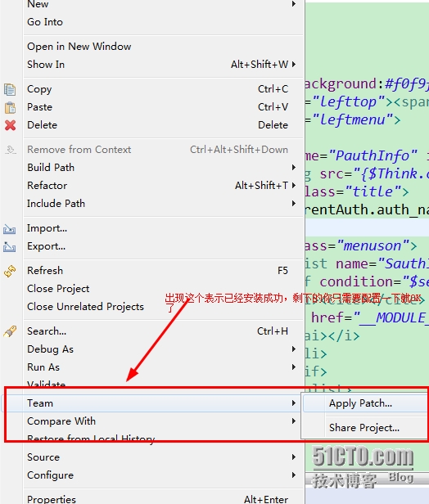Click the "menuson" text in editor

pyautogui.click(x=373, y=246)
